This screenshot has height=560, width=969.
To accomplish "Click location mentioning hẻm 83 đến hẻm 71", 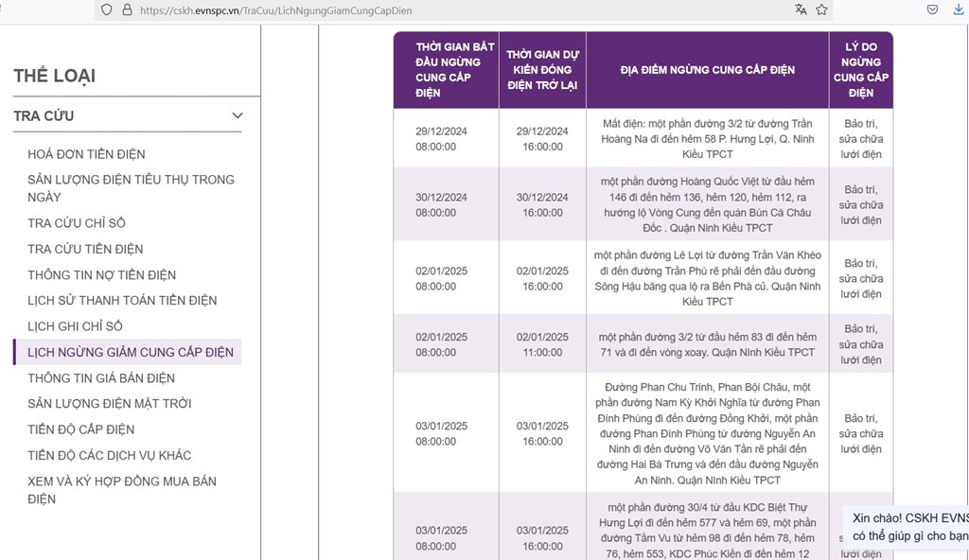I will 708,345.
